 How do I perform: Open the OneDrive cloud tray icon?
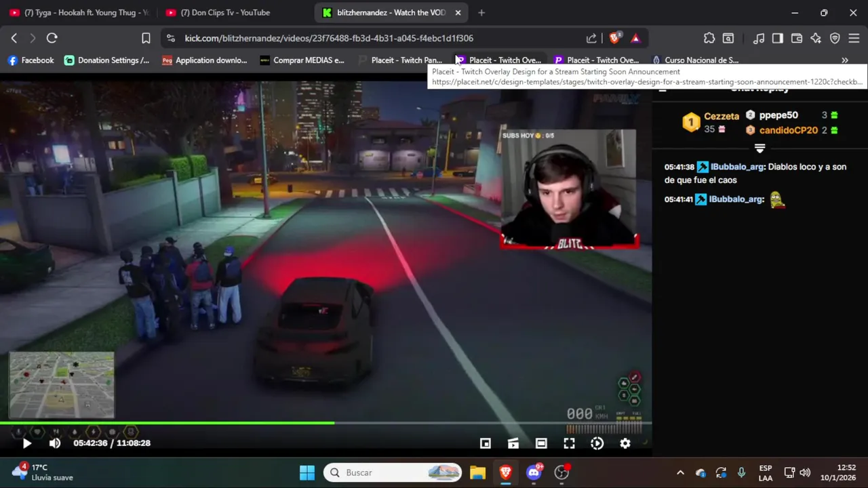coord(701,472)
